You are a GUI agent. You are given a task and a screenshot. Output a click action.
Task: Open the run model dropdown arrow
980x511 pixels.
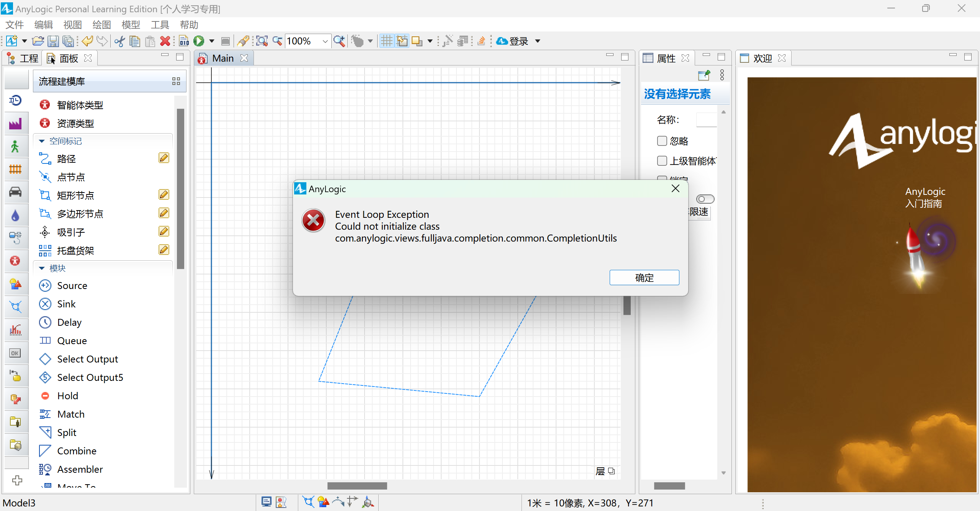click(212, 41)
